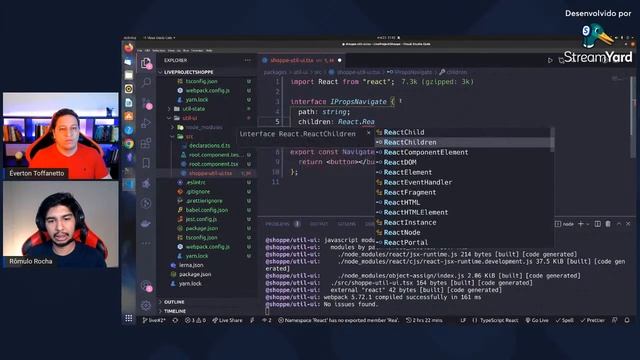Click errors and warnings count in status bar
Viewport: 640px width, 360px height.
pos(195,320)
